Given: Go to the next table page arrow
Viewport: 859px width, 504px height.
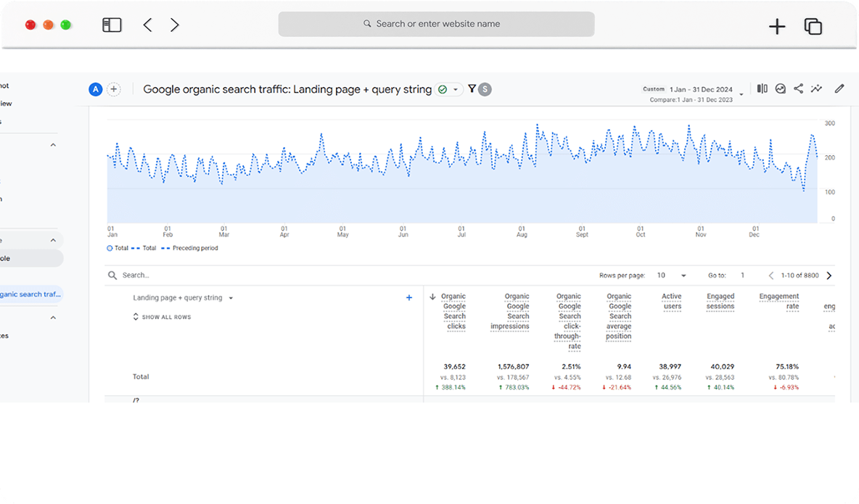Looking at the screenshot, I should tap(829, 276).
